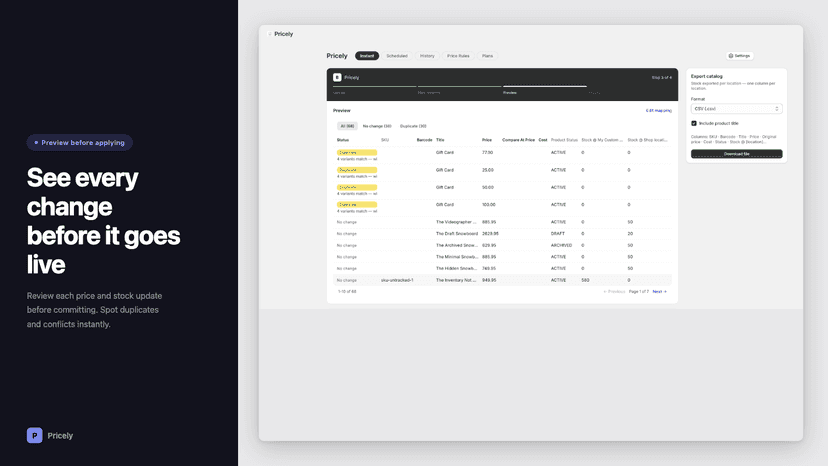Image resolution: width=828 pixels, height=466 pixels.
Task: Click the 1-10 of 68 results count
Action: [x=347, y=292]
